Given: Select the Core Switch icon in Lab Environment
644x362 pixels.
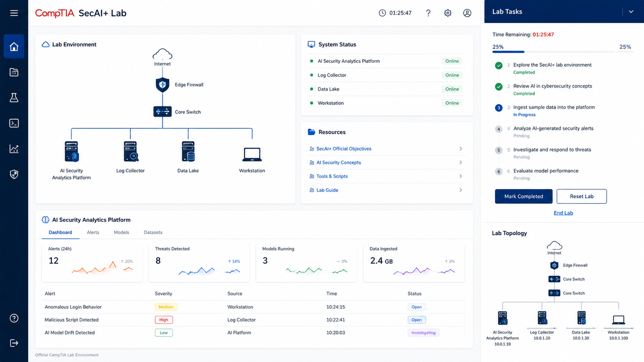Looking at the screenshot, I should [163, 112].
